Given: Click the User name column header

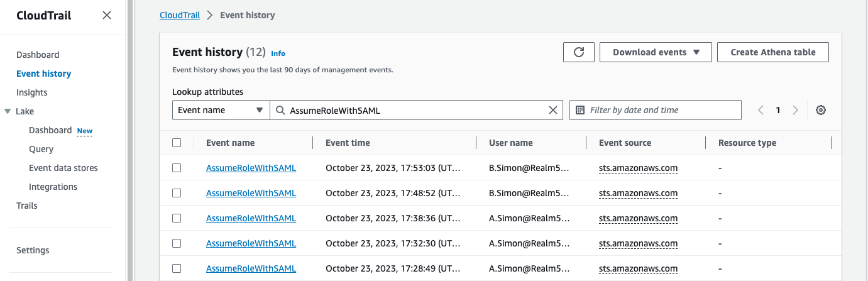Looking at the screenshot, I should tap(511, 143).
